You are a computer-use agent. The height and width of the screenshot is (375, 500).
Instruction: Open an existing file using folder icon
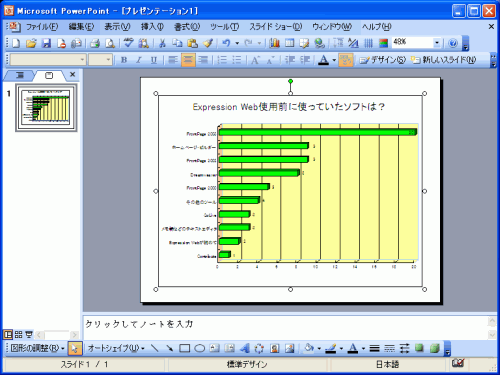tap(31, 43)
